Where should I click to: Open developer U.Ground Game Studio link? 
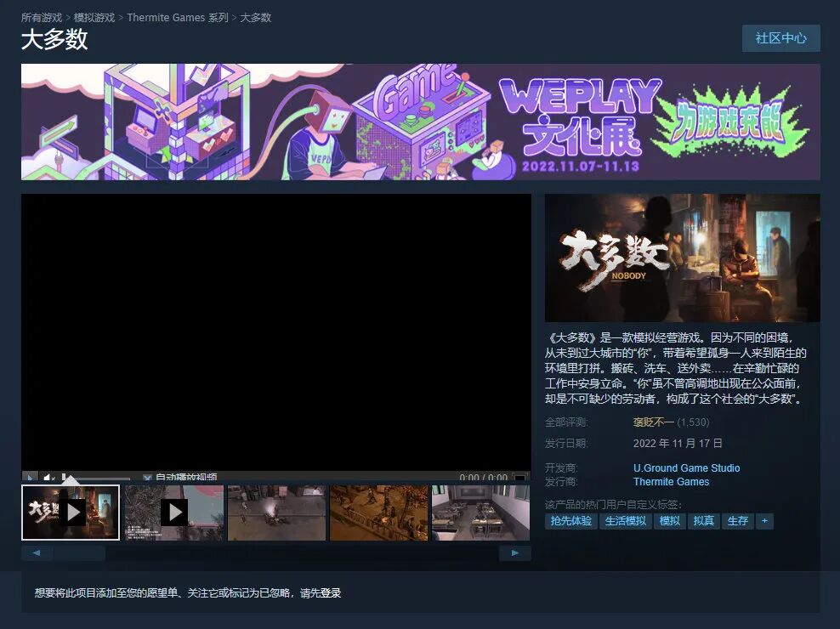[686, 467]
